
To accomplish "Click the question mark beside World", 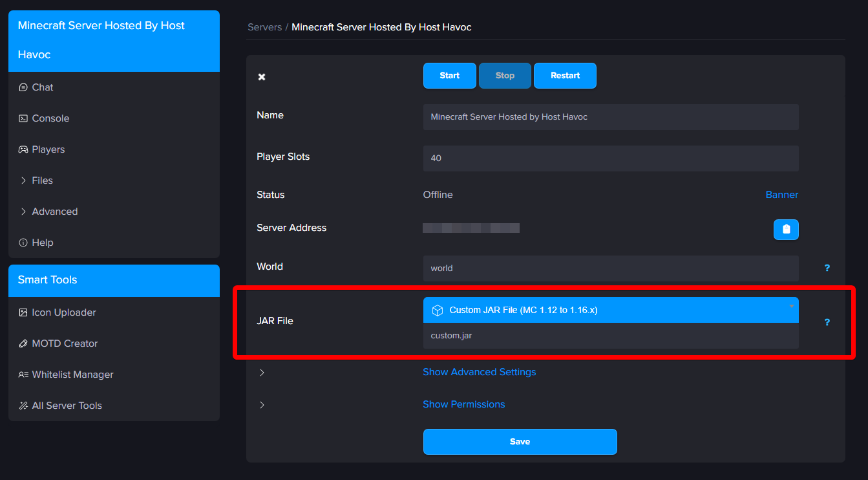I will click(827, 268).
